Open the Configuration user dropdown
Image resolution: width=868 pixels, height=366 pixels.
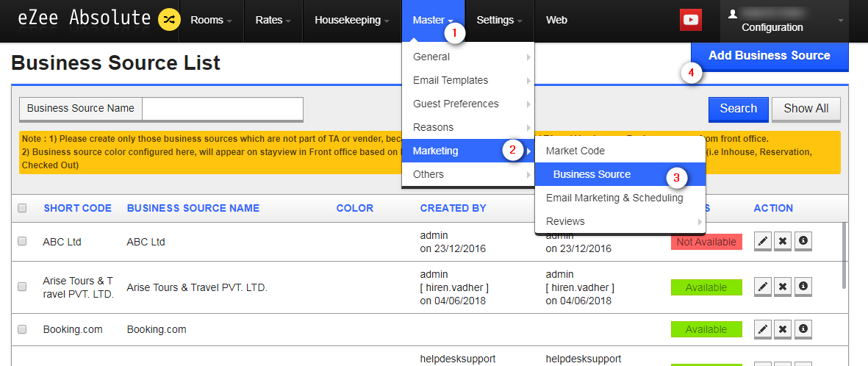[x=784, y=21]
